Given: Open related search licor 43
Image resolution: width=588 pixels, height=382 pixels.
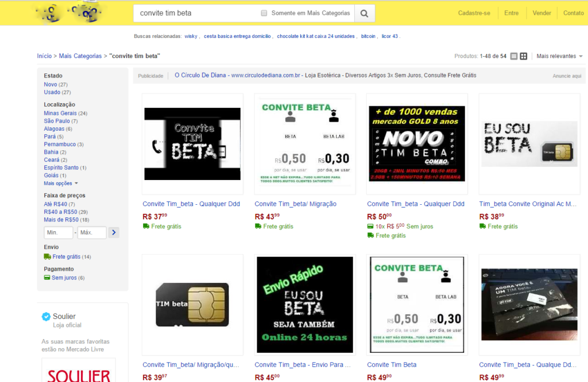Looking at the screenshot, I should click(390, 36).
